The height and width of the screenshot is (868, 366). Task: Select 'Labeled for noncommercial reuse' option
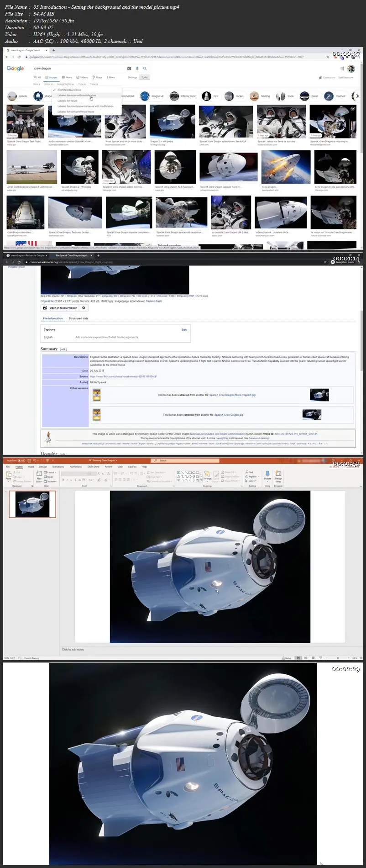pos(76,112)
